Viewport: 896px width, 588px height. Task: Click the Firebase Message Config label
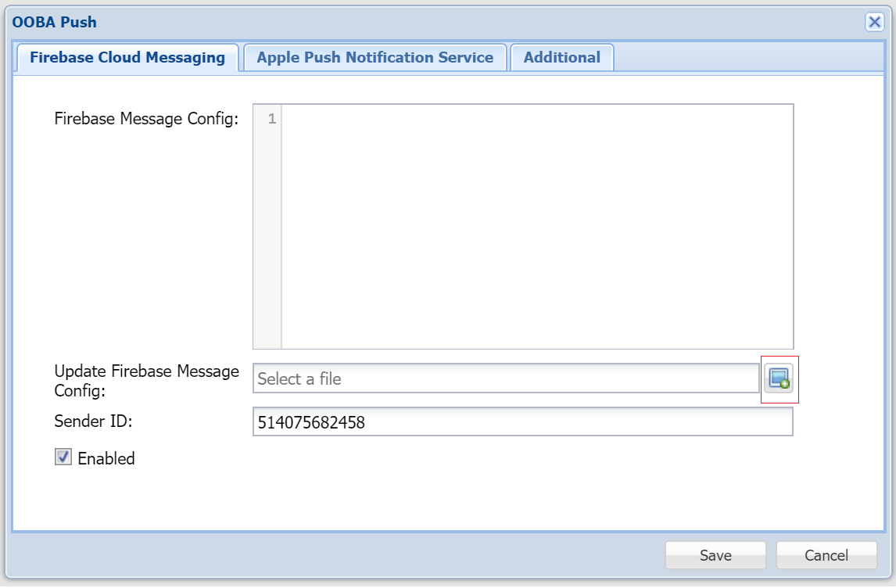point(146,119)
